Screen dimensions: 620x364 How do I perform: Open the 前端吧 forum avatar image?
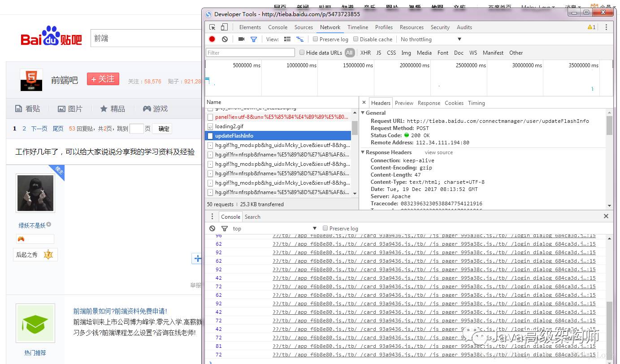31,80
